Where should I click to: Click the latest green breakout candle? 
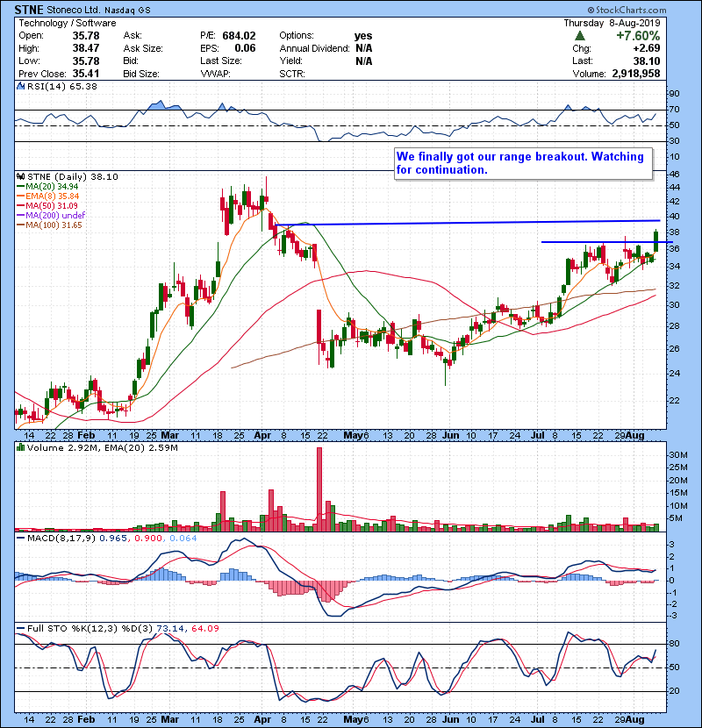click(656, 241)
